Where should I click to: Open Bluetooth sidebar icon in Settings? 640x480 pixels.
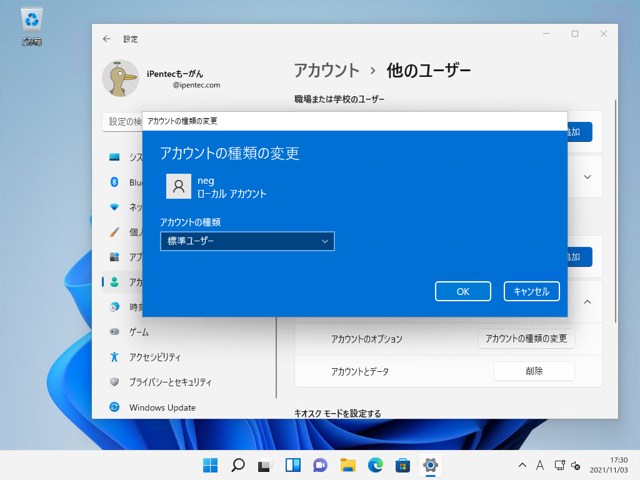tap(114, 182)
